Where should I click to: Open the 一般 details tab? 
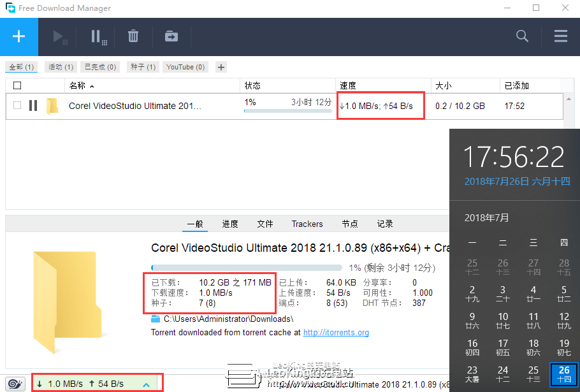pyautogui.click(x=195, y=224)
